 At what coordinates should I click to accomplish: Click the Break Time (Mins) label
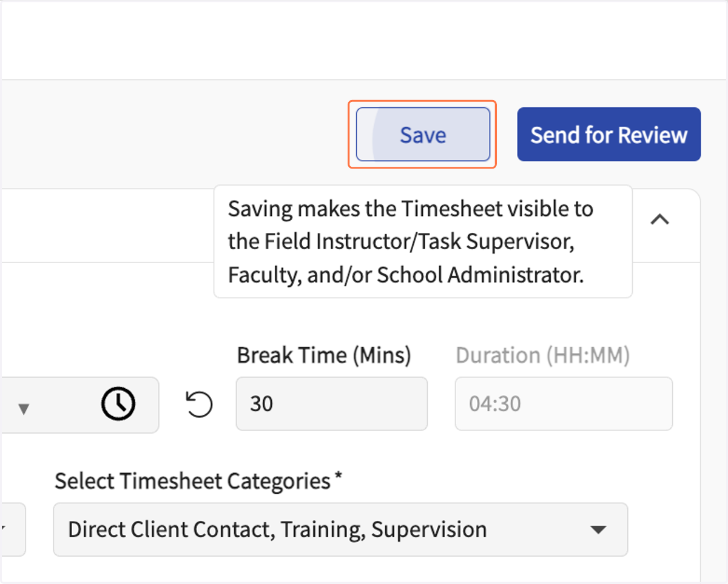pos(324,355)
